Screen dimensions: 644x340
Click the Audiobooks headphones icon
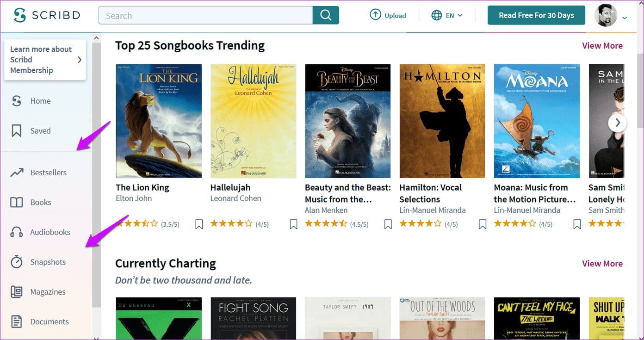[x=17, y=232]
